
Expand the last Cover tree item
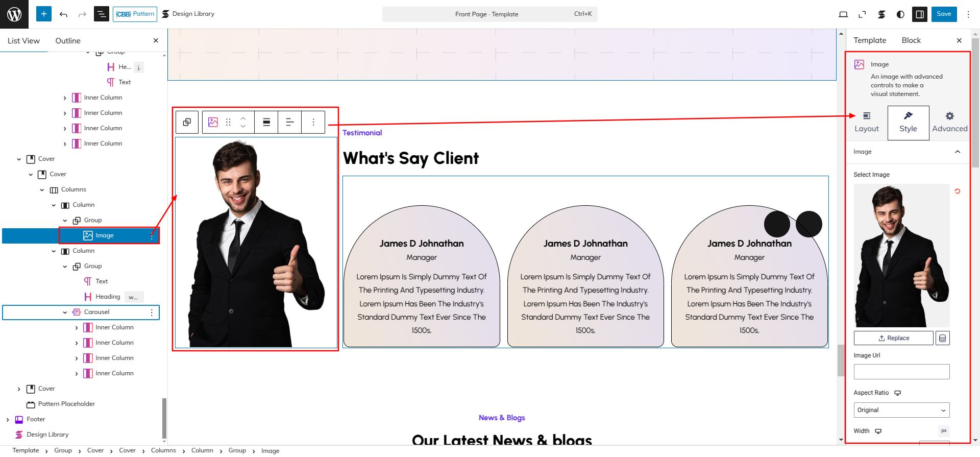point(19,389)
